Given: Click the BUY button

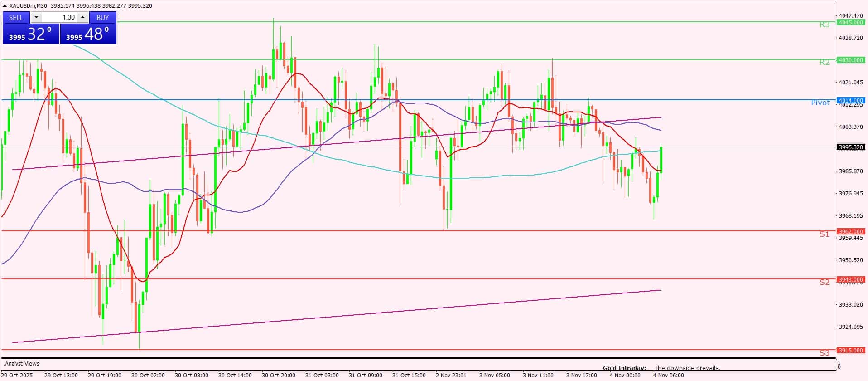Looking at the screenshot, I should [103, 17].
